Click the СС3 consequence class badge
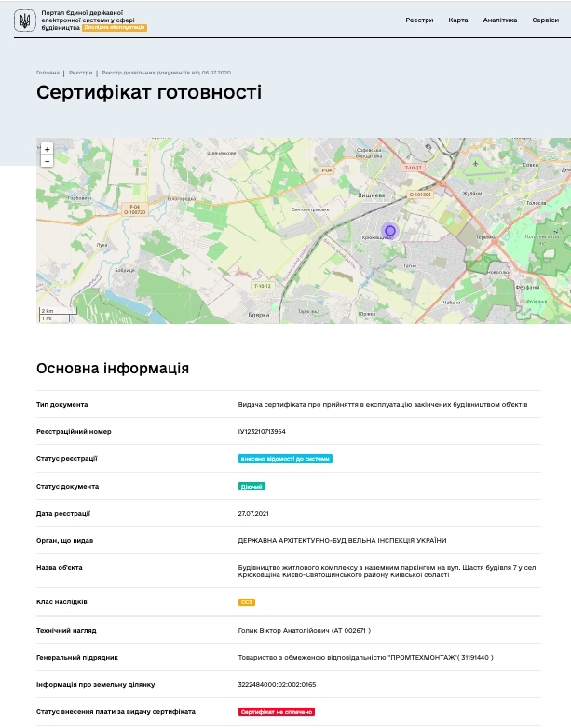 247,602
